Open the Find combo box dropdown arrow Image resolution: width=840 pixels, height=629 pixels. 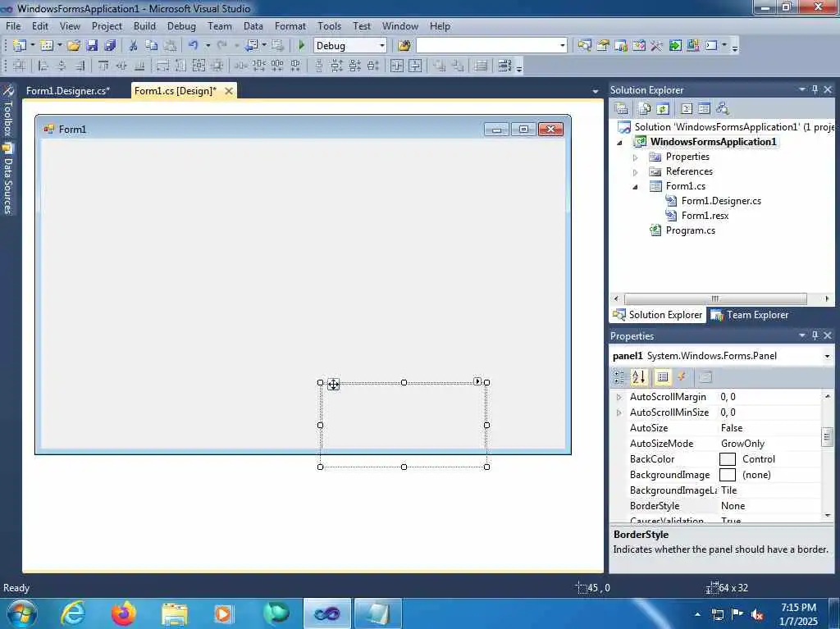tap(562, 46)
